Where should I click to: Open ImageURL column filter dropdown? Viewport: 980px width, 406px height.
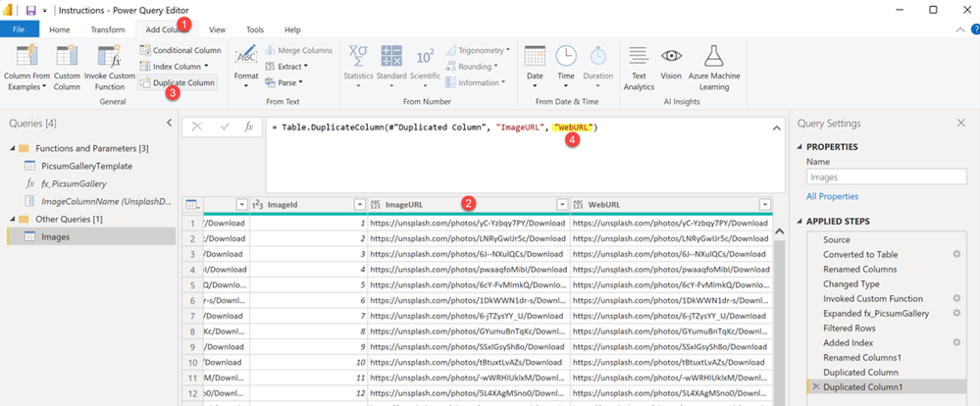click(x=562, y=204)
